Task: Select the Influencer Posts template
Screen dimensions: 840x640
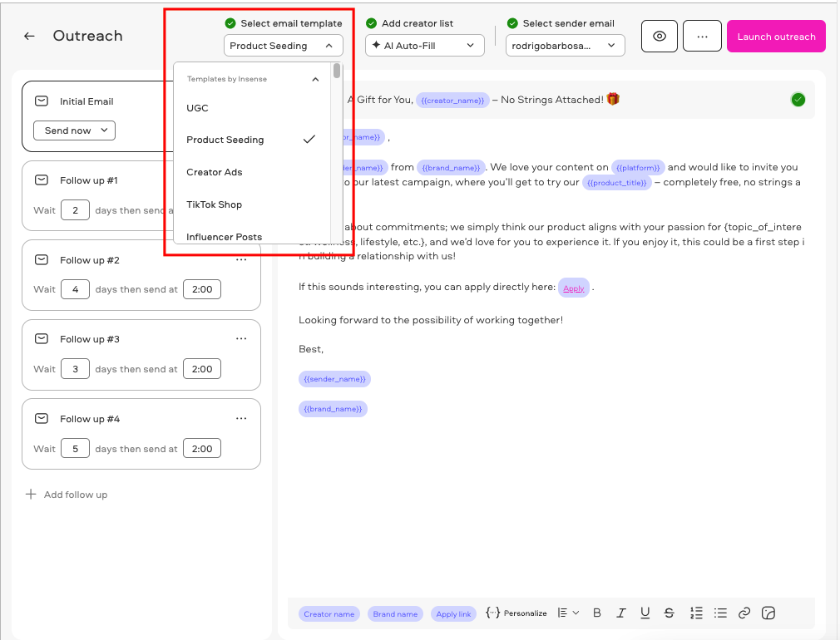Action: (x=252, y=236)
